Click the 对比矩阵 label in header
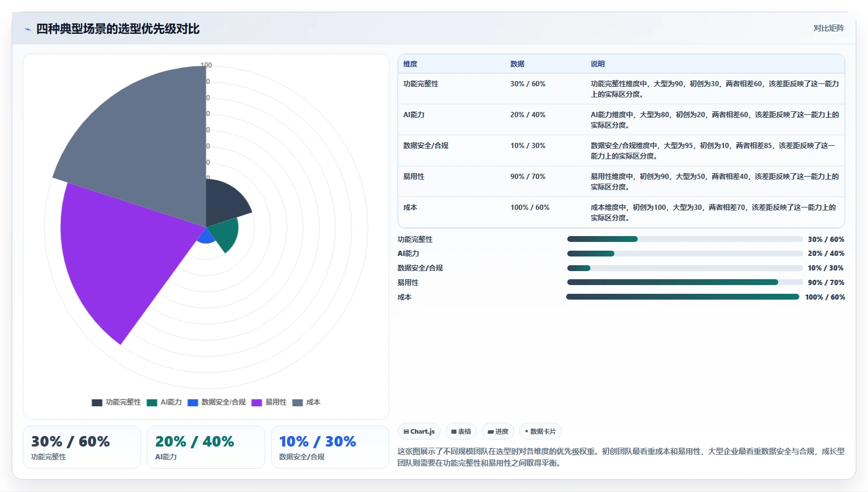The image size is (868, 492). (828, 28)
